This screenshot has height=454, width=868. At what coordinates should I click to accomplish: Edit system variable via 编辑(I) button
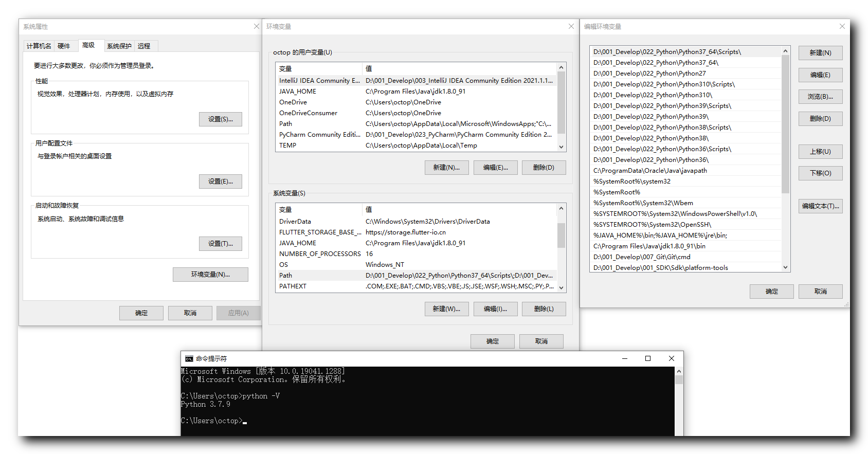(496, 309)
